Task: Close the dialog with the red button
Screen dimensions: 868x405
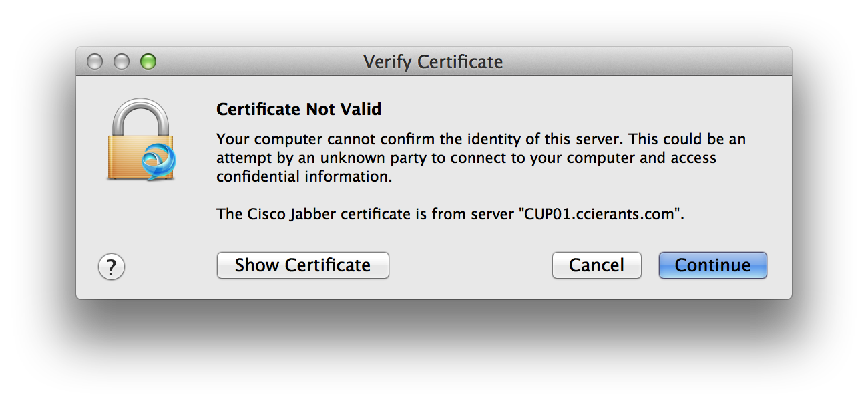Action: (95, 62)
